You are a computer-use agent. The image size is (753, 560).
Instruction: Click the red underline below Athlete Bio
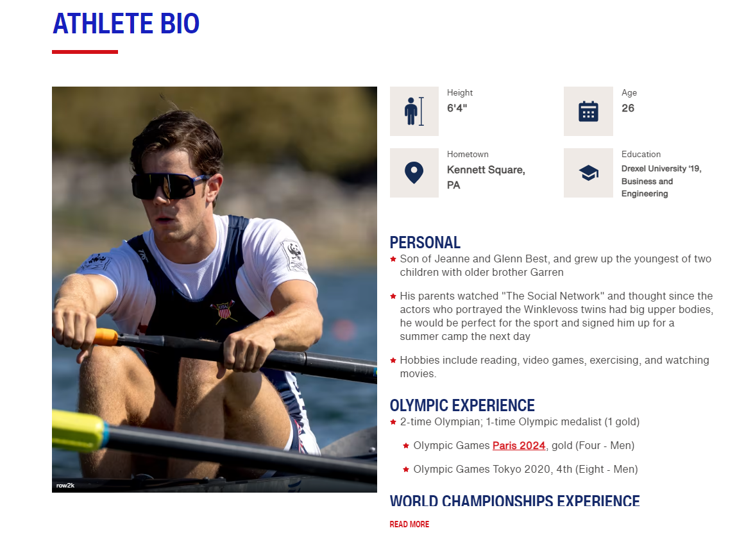click(85, 52)
